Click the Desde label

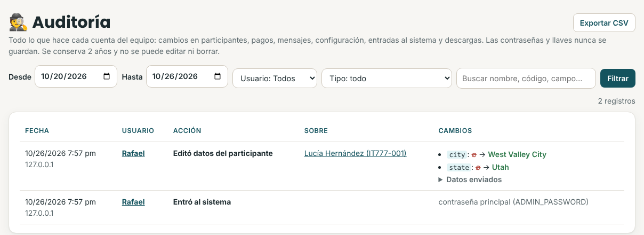(x=20, y=77)
